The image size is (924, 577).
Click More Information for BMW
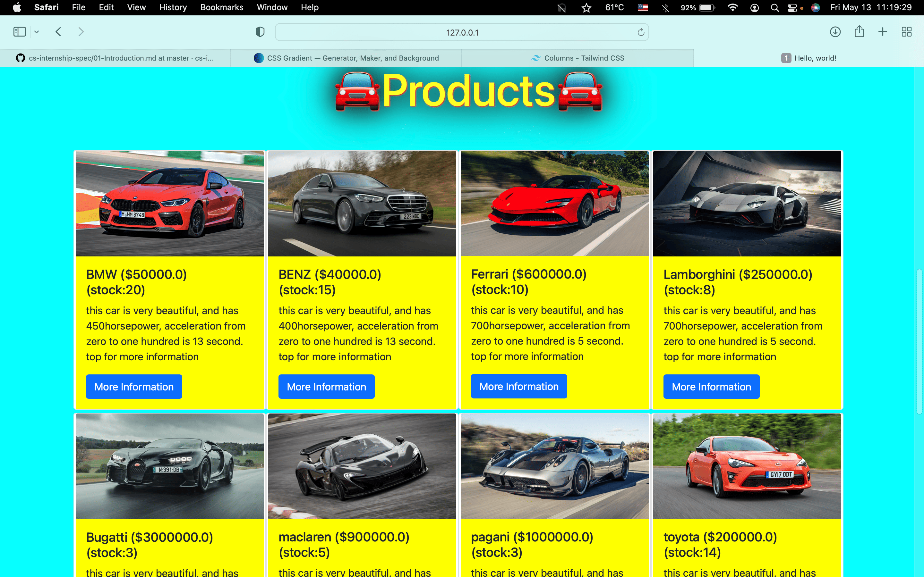(134, 387)
